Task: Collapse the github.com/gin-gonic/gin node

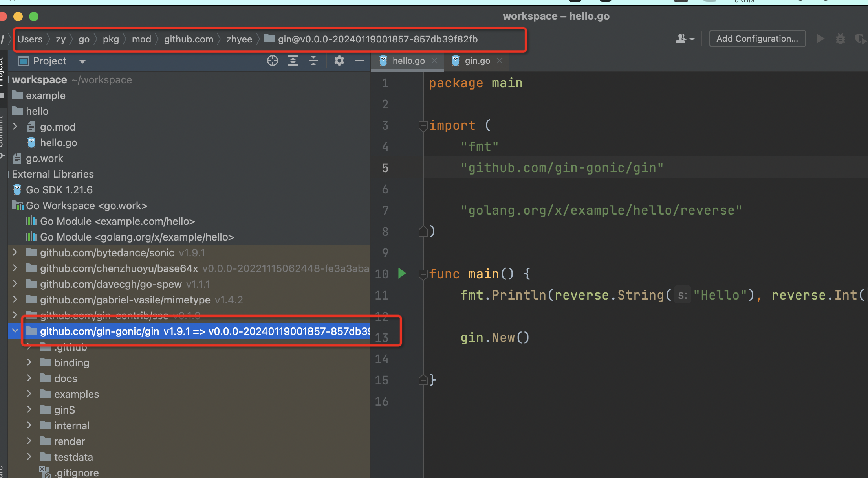Action: click(x=15, y=331)
